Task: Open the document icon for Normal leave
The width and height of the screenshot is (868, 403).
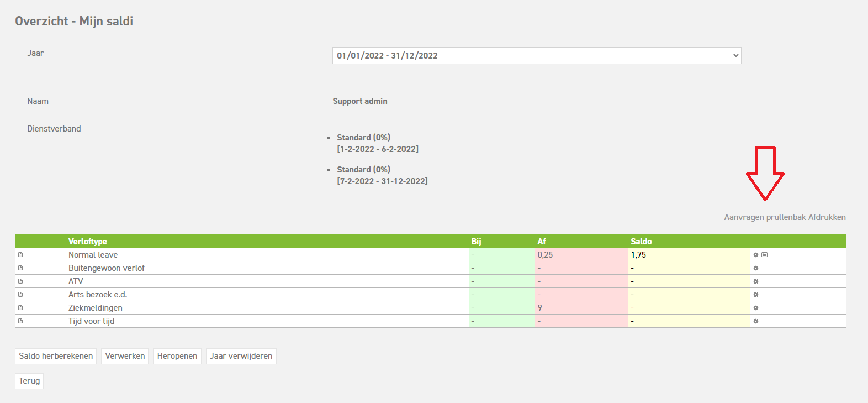Action: [x=20, y=255]
